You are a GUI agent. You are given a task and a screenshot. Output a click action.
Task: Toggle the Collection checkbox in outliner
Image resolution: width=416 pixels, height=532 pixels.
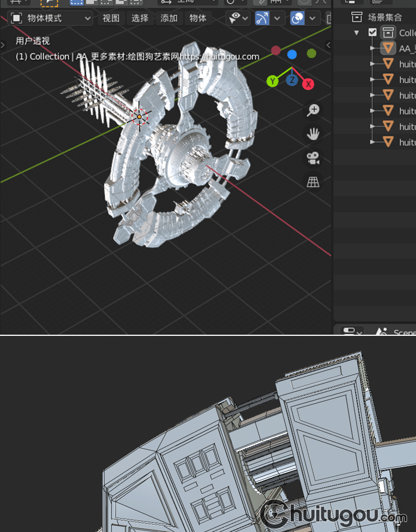click(373, 33)
